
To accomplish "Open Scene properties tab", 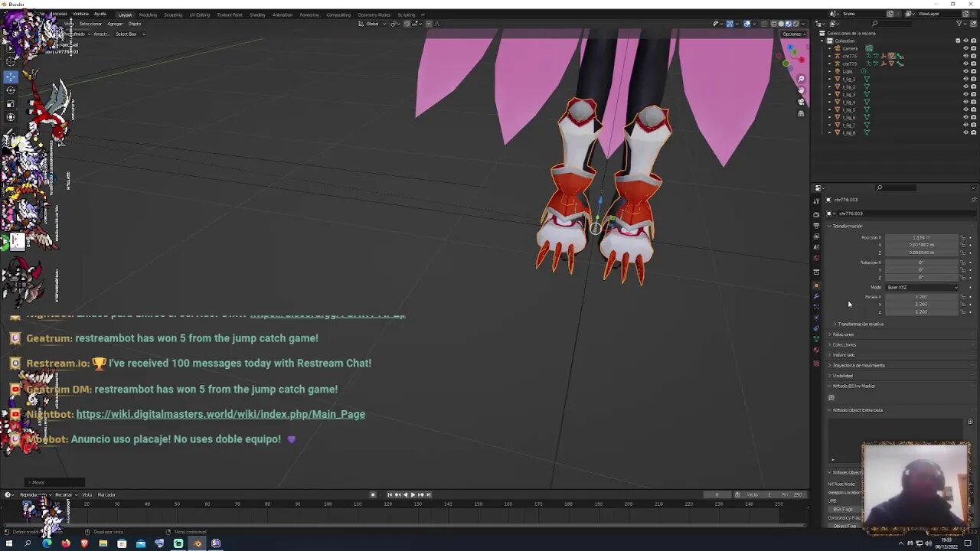I will click(816, 247).
